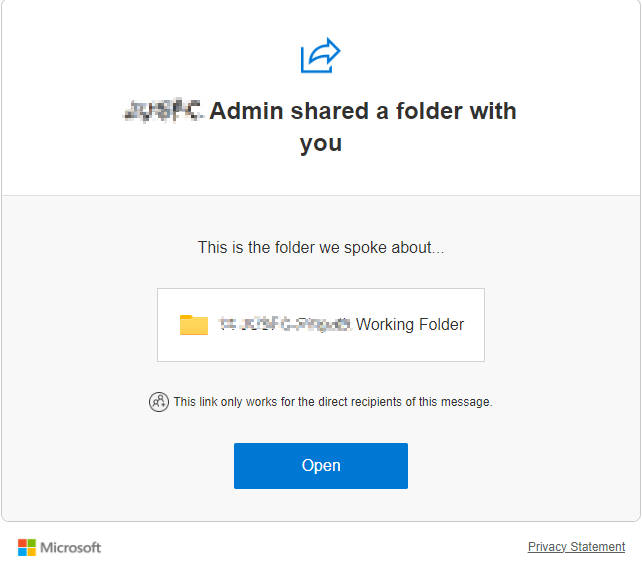Click the yellow square in Microsoft logo
The image size is (642, 568).
click(x=32, y=552)
